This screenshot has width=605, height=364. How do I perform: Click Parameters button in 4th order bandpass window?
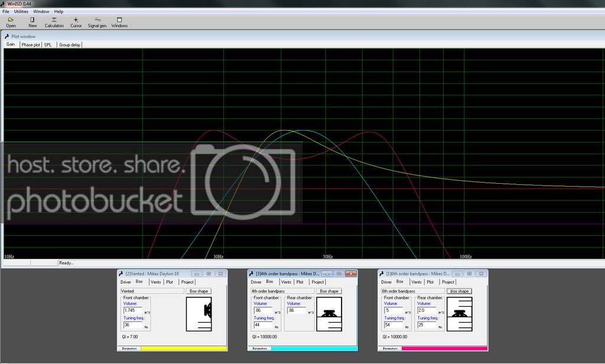click(260, 348)
